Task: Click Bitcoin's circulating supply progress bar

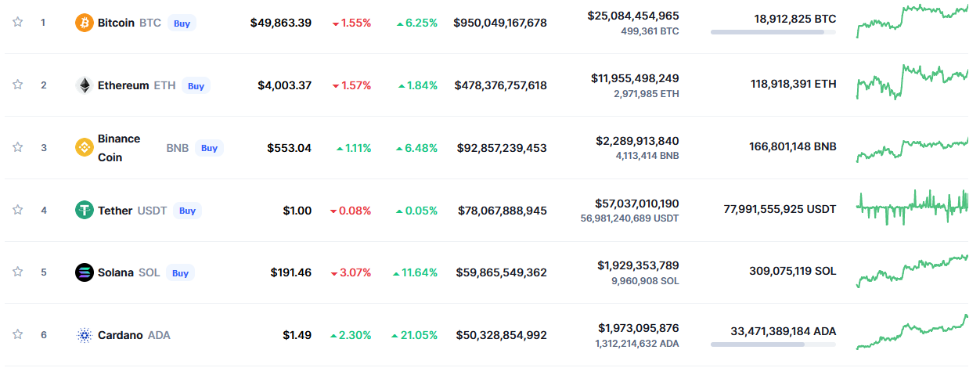Action: pyautogui.click(x=773, y=32)
